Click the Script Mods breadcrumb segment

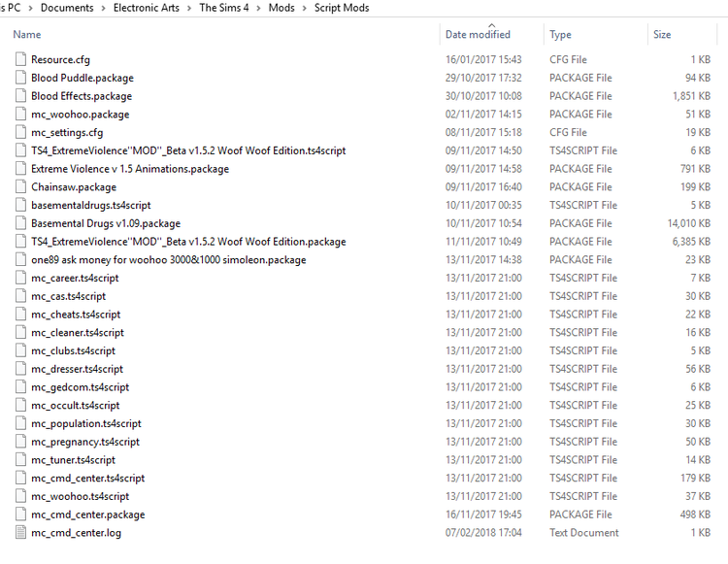342,8
